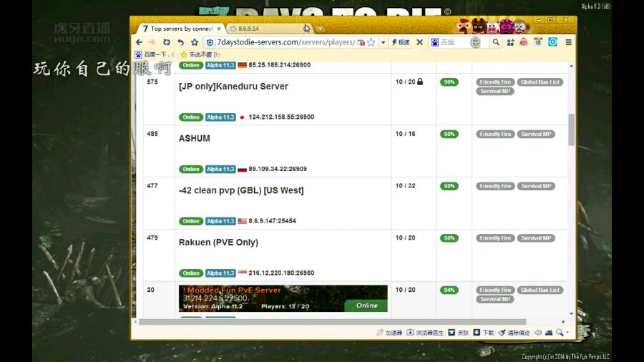
Task: Click the Alpha 11.3 badge in the Kaneduru row
Action: point(220,117)
